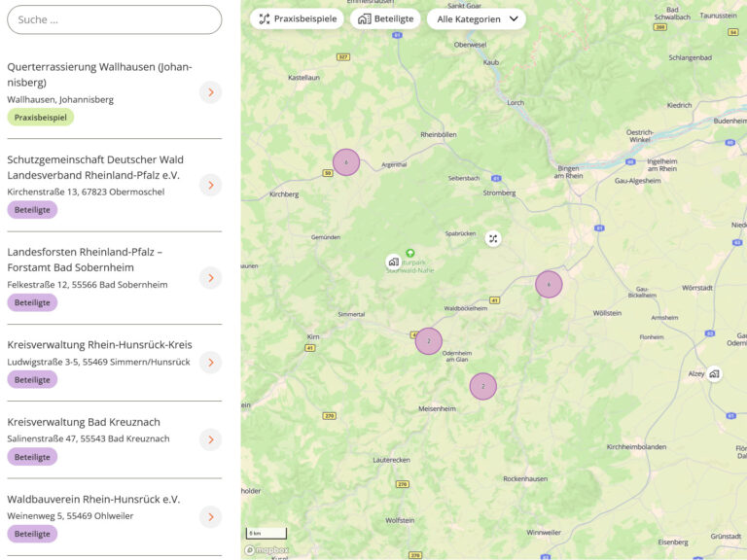Open arrow for Schutzgemeinschaft Deutscher Wald entry
This screenshot has height=560, width=747.
pos(210,185)
